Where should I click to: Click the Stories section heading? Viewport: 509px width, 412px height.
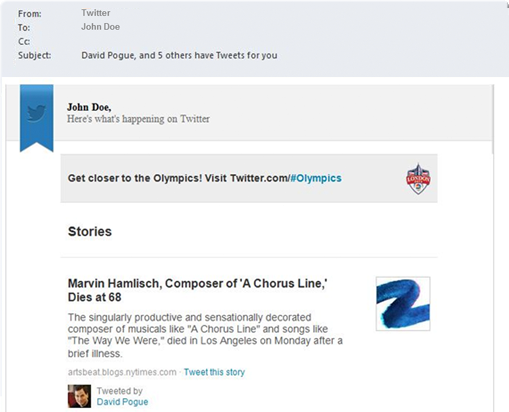[x=90, y=231]
